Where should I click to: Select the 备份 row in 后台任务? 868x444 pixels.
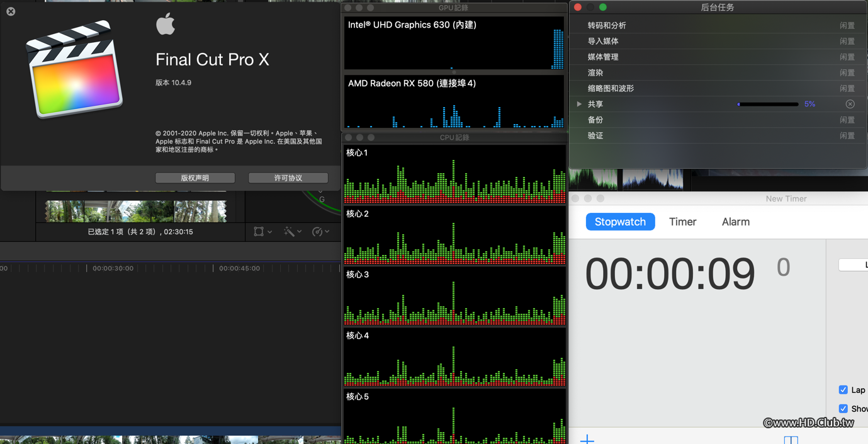coord(718,120)
